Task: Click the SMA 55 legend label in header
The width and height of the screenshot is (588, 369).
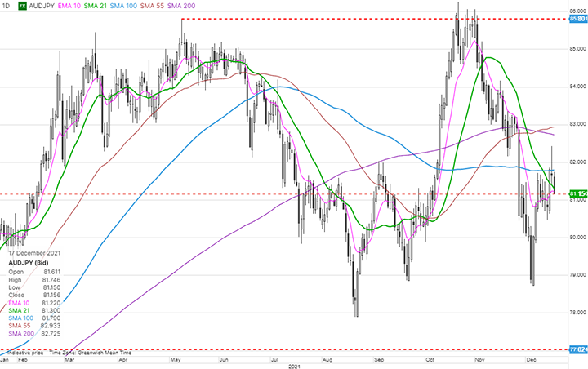Action: pyautogui.click(x=152, y=6)
